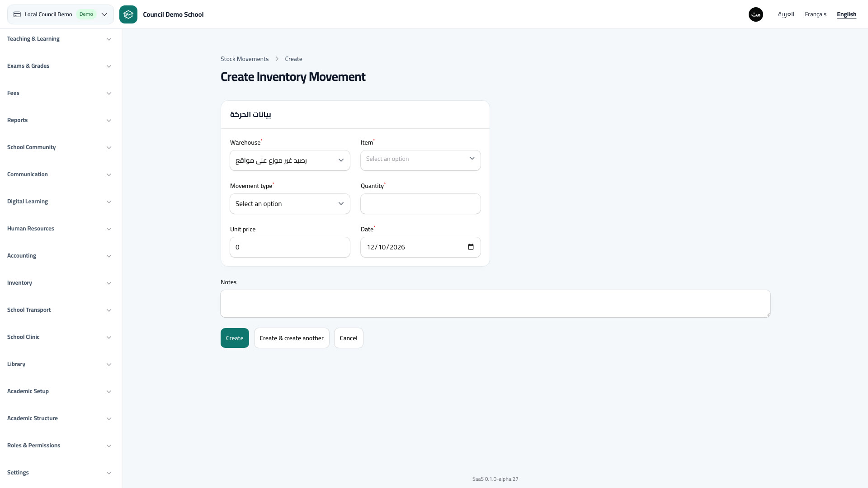868x488 pixels.
Task: Open the Warehouse dropdown
Action: coord(290,160)
